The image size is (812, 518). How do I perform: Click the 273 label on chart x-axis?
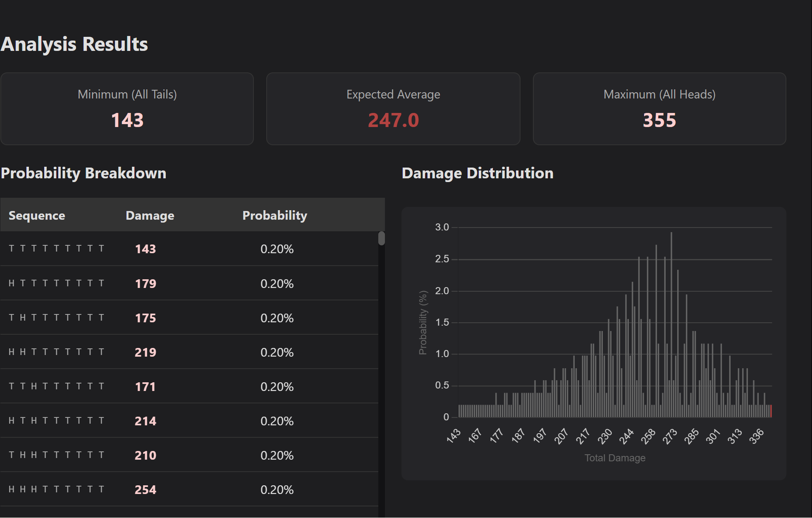670,436
